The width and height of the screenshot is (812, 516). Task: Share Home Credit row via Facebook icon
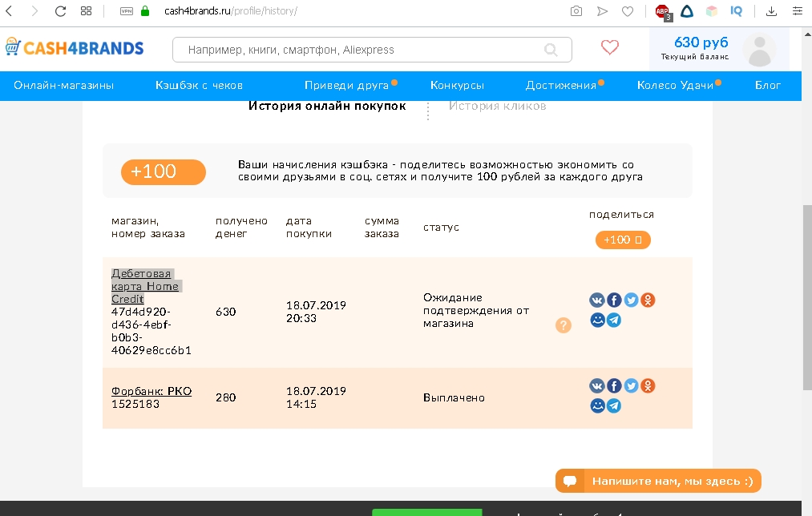point(614,300)
